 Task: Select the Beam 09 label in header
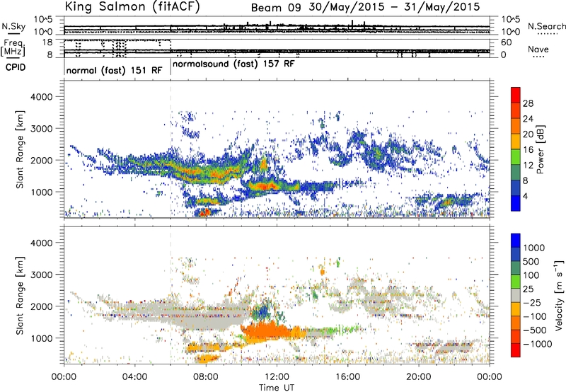(x=276, y=8)
